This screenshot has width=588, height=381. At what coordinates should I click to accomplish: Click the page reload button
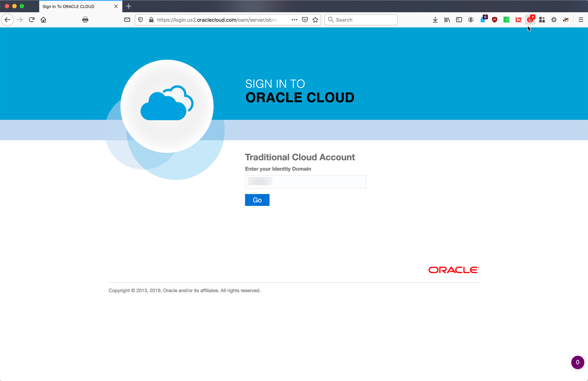click(31, 20)
